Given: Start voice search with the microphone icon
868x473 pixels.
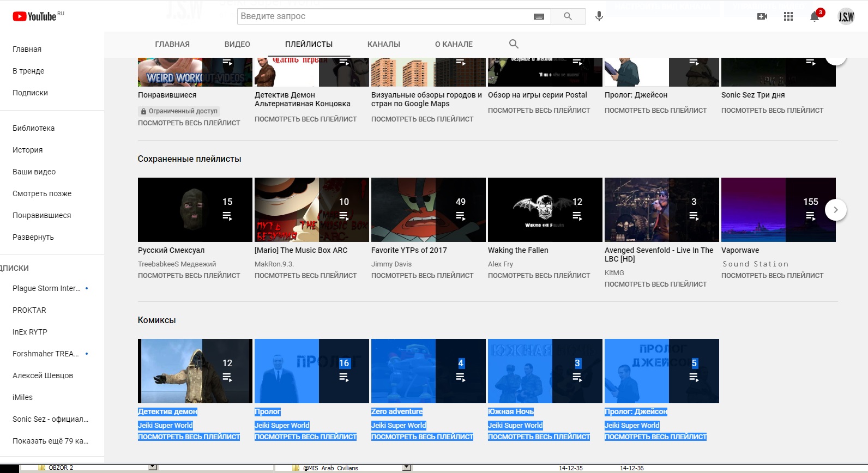Looking at the screenshot, I should [599, 16].
